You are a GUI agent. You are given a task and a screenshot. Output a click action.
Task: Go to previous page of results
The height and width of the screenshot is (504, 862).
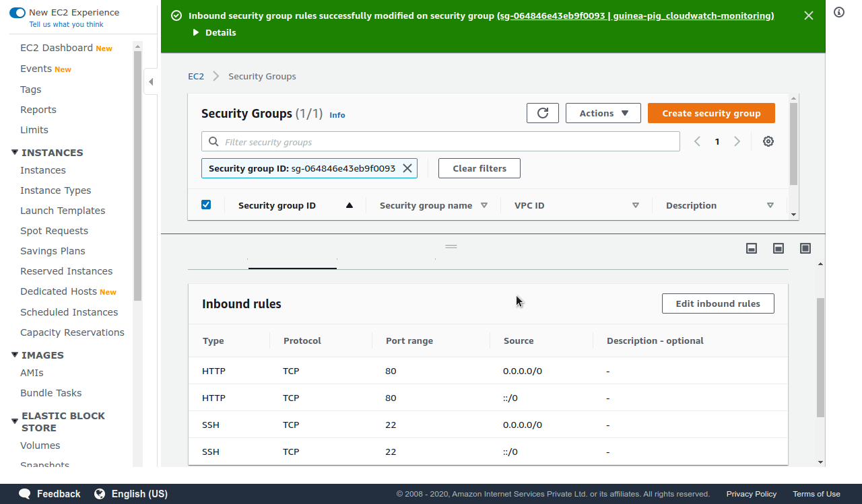pos(698,141)
